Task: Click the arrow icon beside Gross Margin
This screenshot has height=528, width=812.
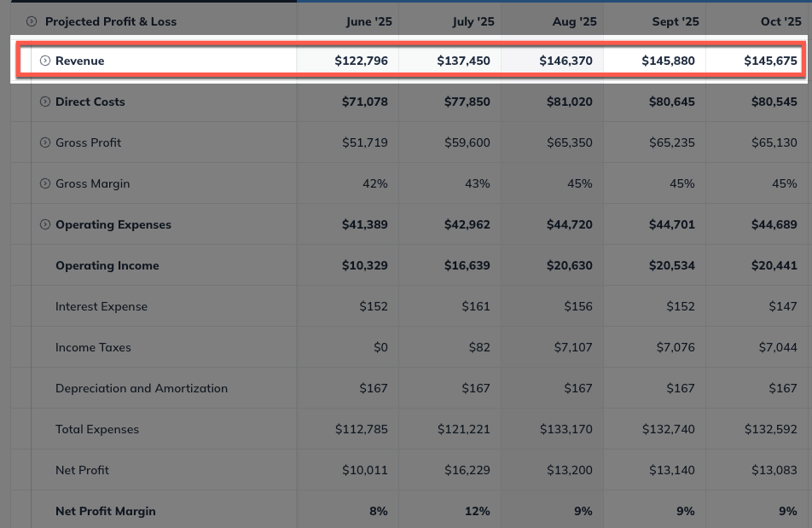Action: (x=44, y=183)
